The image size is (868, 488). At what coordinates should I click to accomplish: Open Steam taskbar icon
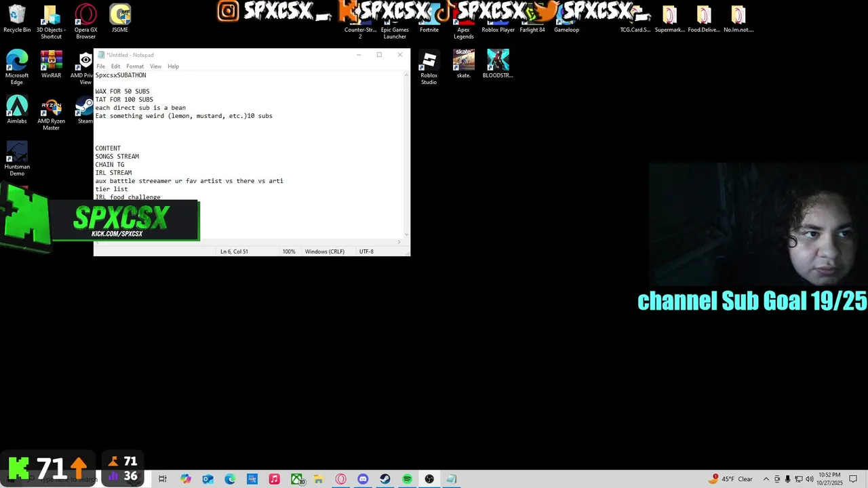(384, 479)
